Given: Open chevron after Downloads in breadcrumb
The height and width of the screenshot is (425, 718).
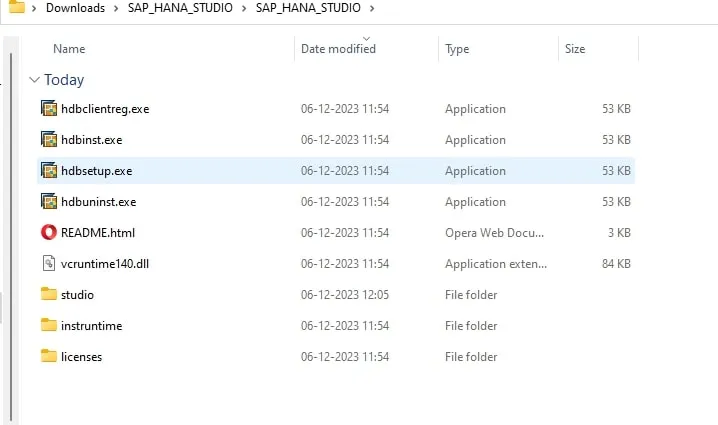Looking at the screenshot, I should [116, 8].
